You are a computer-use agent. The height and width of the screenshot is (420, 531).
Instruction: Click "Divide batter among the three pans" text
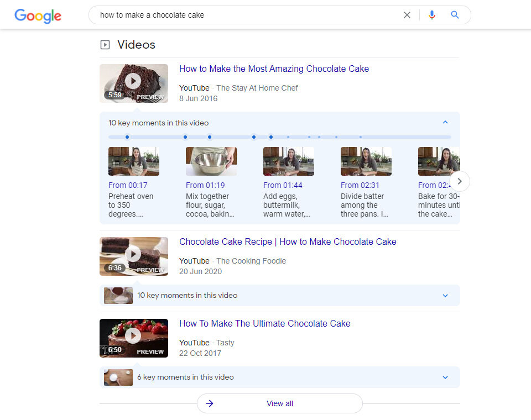pyautogui.click(x=365, y=205)
